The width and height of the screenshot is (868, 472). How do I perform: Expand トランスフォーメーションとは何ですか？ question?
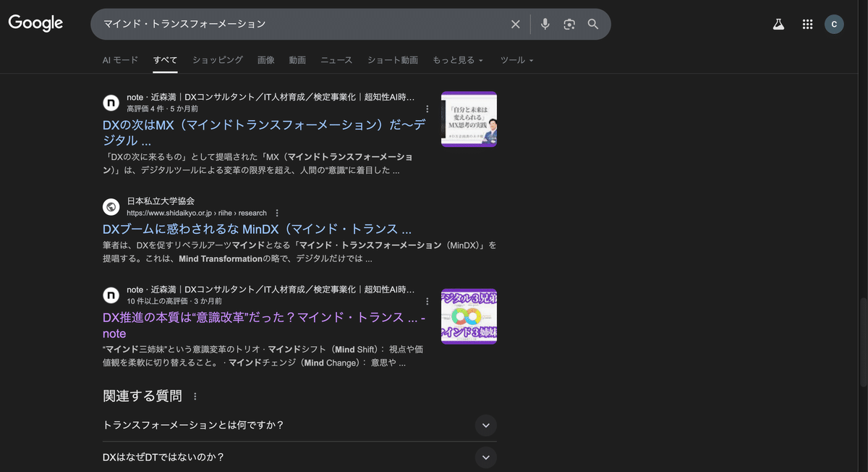click(x=485, y=425)
